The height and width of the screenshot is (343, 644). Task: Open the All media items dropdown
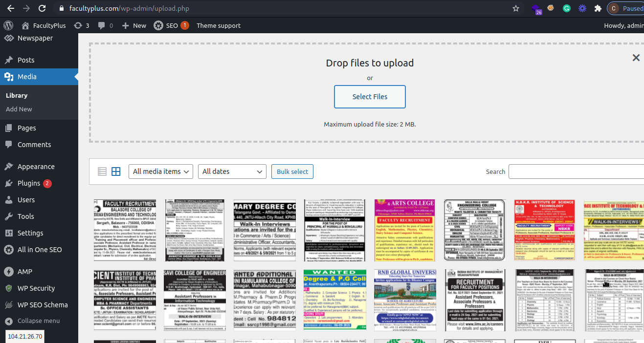161,171
